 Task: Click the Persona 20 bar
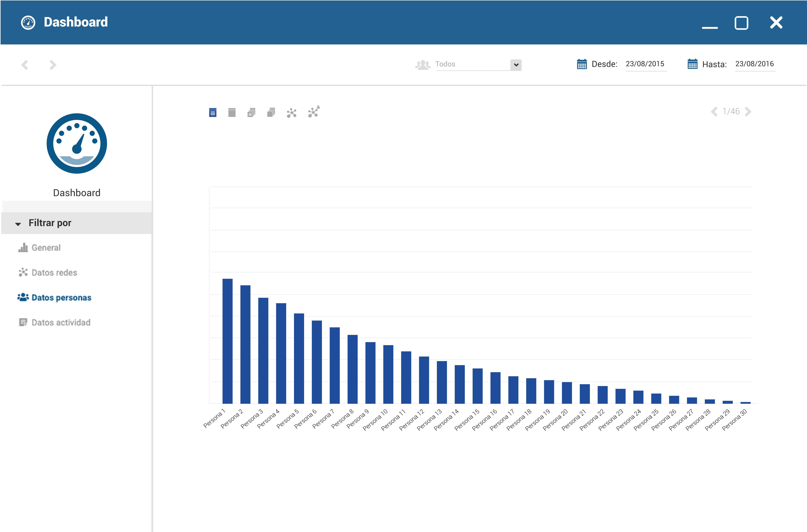point(567,393)
